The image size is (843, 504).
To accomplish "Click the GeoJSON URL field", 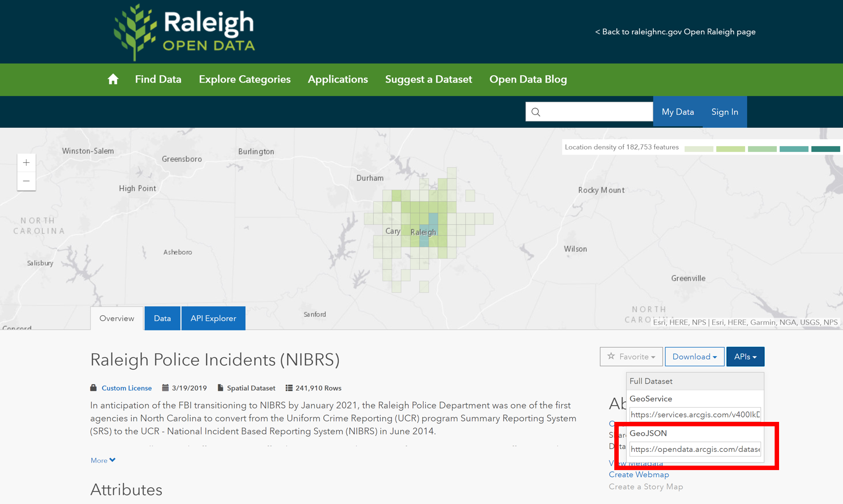I will pyautogui.click(x=695, y=449).
